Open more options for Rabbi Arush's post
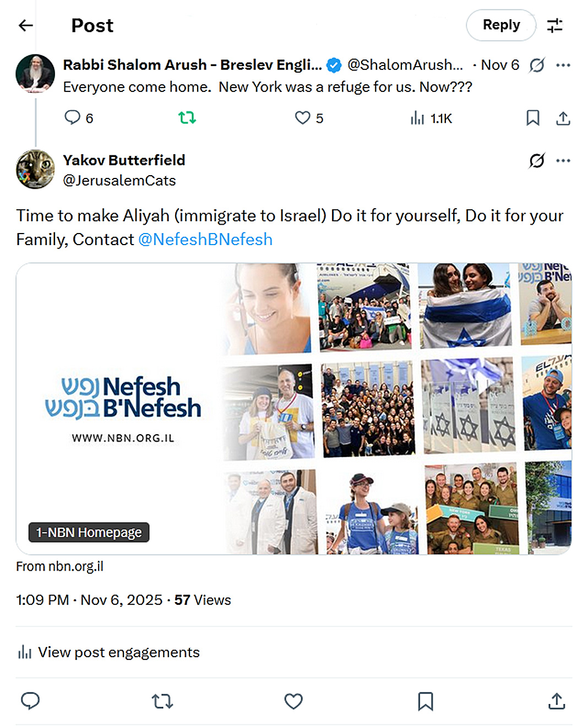 (x=563, y=66)
